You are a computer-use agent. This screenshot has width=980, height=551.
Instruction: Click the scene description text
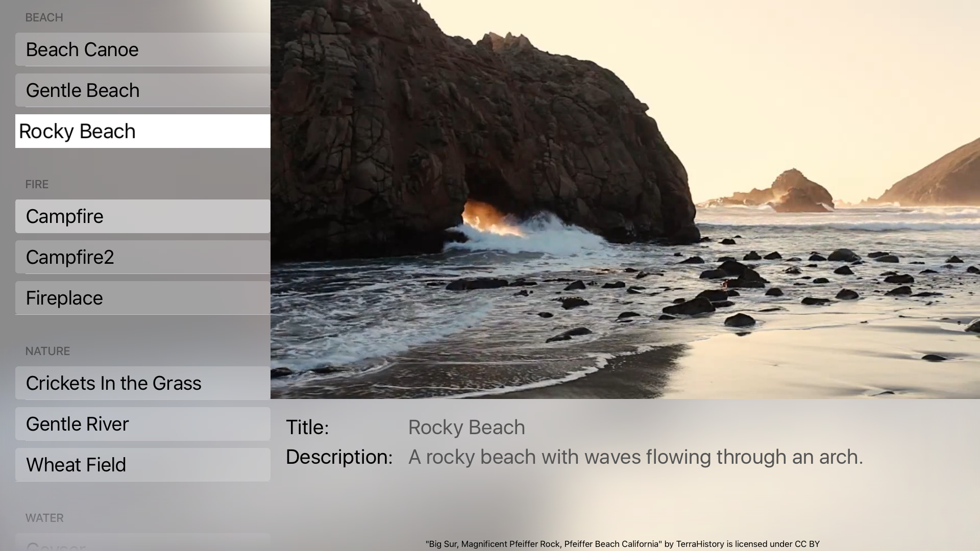(635, 457)
